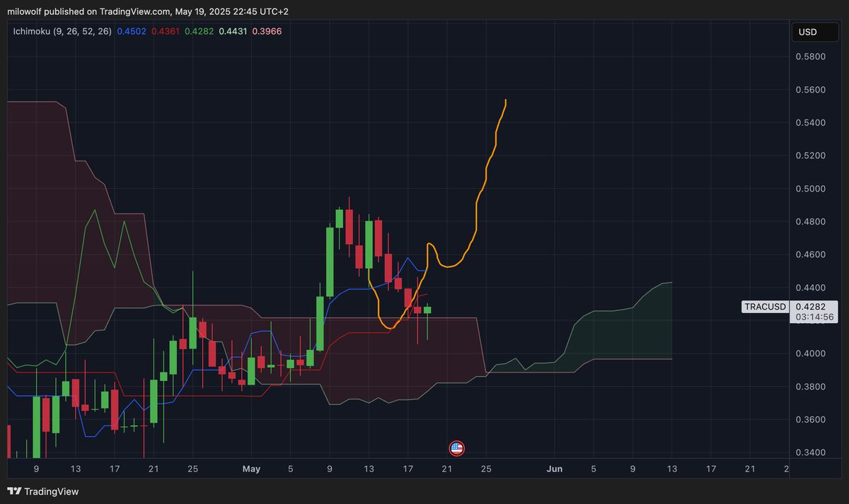Click the Ichimoku red value 0.4361
Screen dimensions: 849x504
click(x=165, y=32)
